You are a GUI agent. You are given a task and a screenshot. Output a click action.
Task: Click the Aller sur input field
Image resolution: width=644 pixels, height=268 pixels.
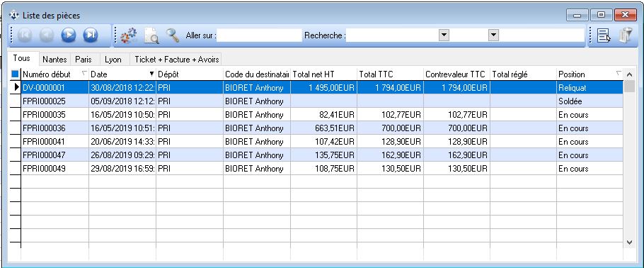[x=260, y=35]
